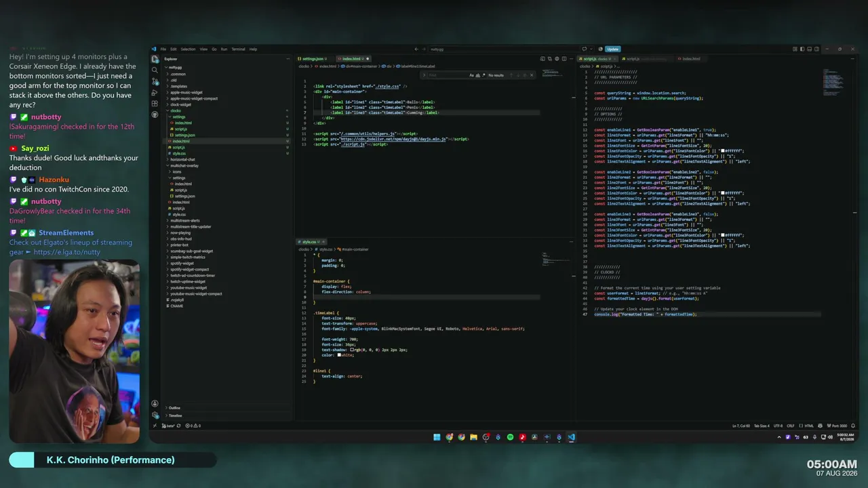Expand the Outline section

coord(174,408)
